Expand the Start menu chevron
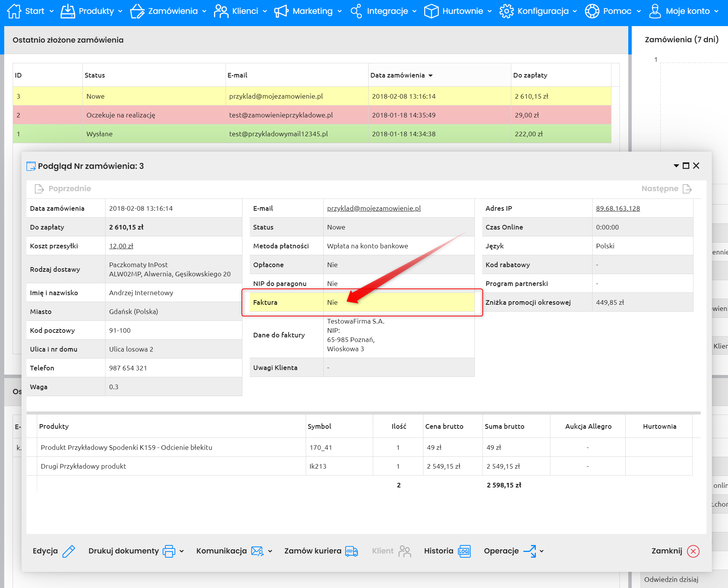Screen dimensions: 728x588 click(52, 12)
